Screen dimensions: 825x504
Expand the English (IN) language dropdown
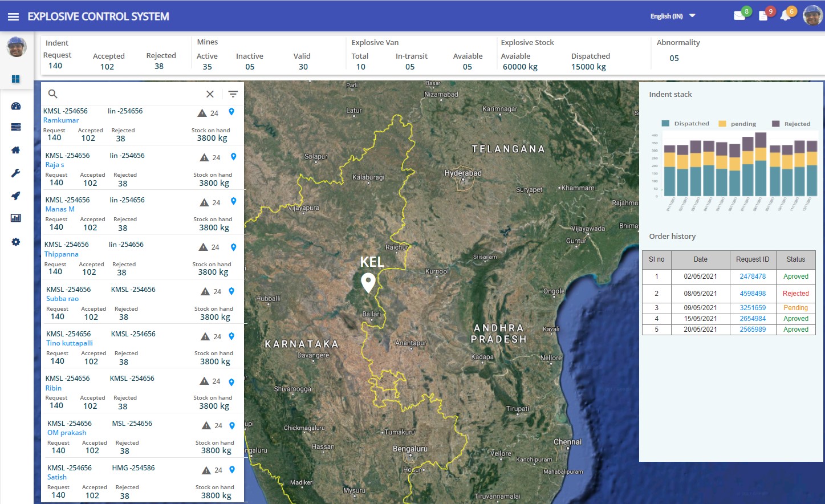pyautogui.click(x=673, y=16)
